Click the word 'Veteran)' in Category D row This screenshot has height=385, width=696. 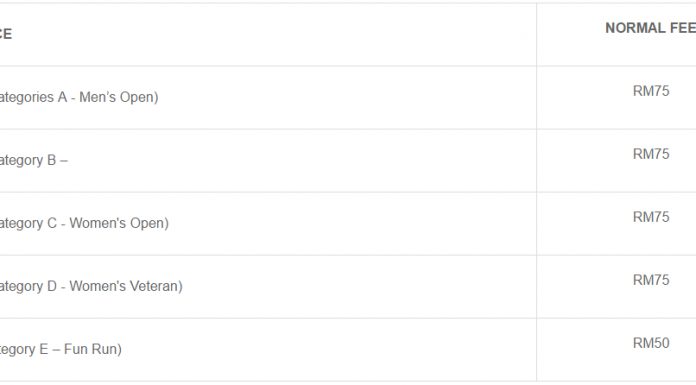(x=154, y=286)
